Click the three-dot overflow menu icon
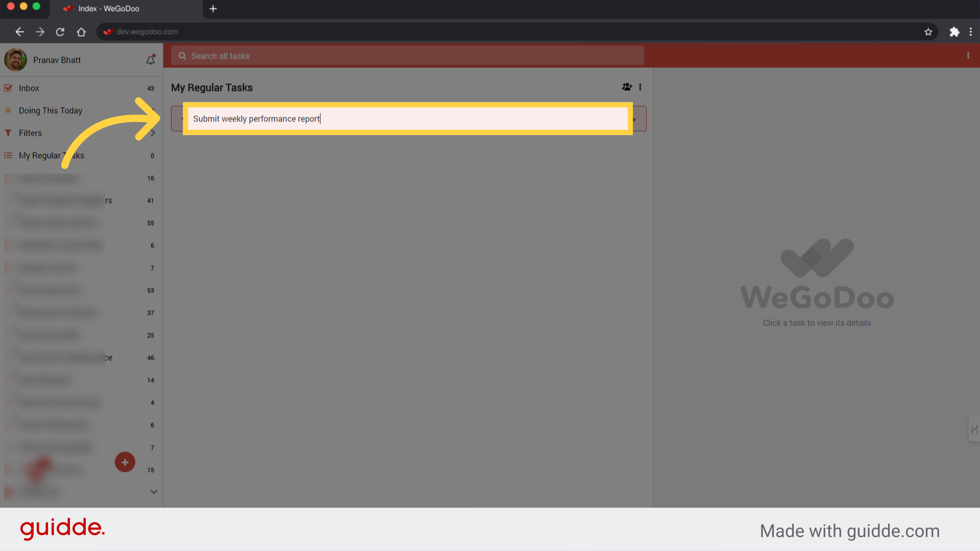Image resolution: width=980 pixels, height=551 pixels. pyautogui.click(x=640, y=87)
